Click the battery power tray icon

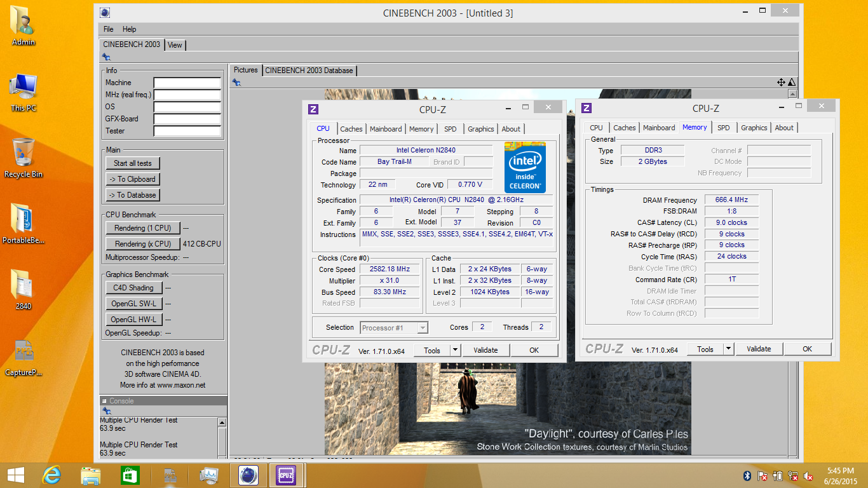[778, 475]
